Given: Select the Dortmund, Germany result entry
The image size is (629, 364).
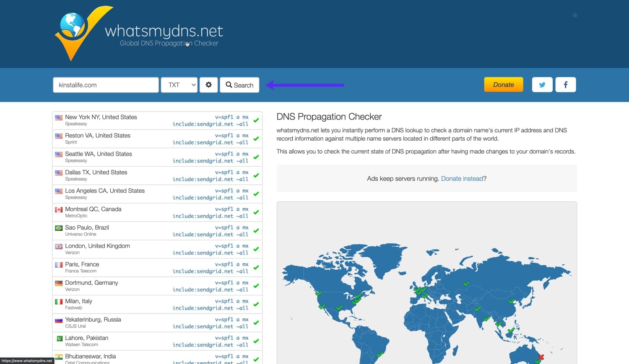Looking at the screenshot, I should coord(157,286).
